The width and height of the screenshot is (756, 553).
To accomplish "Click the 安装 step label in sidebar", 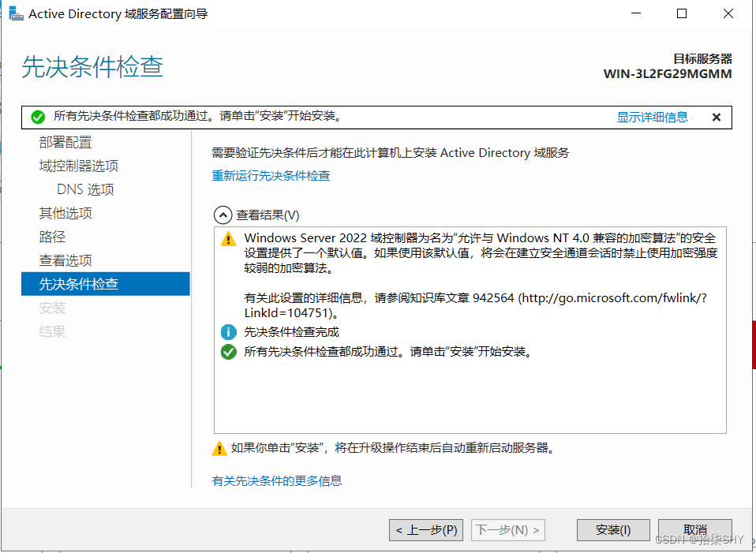I will pos(52,308).
